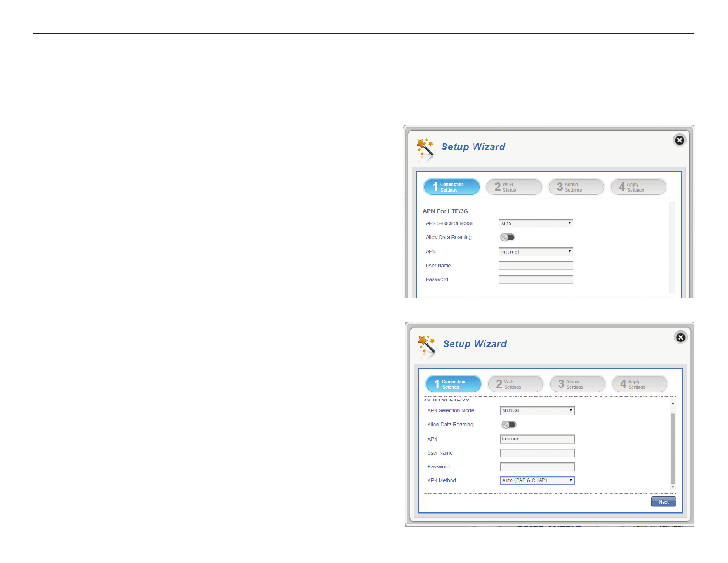Select step 2 Wi-Fi Status in upper wizard
728x563 pixels.
point(514,187)
